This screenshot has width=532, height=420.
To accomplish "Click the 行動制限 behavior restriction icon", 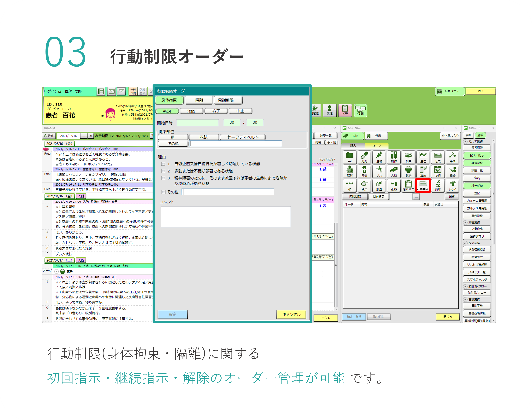I will [423, 185].
